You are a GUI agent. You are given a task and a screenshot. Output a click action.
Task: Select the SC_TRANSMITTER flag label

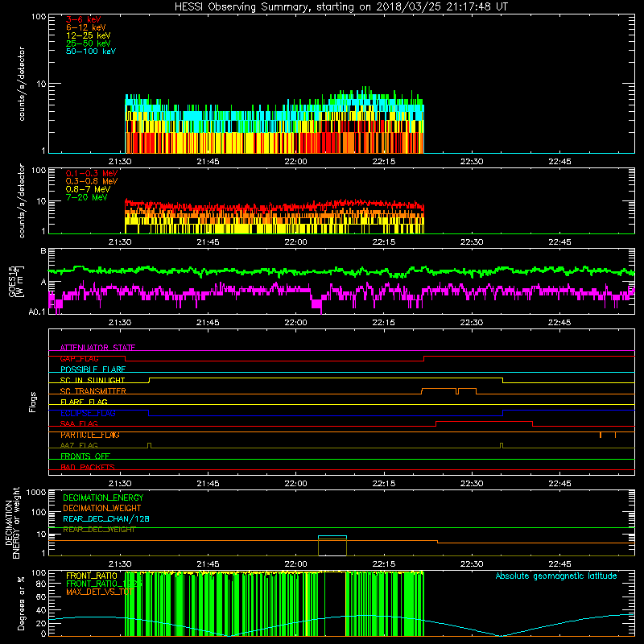pyautogui.click(x=93, y=391)
